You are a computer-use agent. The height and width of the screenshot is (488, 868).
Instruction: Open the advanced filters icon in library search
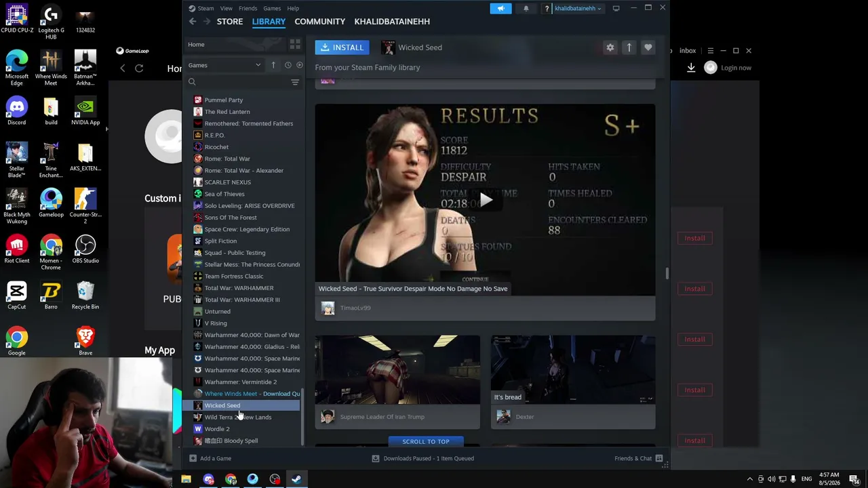[x=295, y=82]
